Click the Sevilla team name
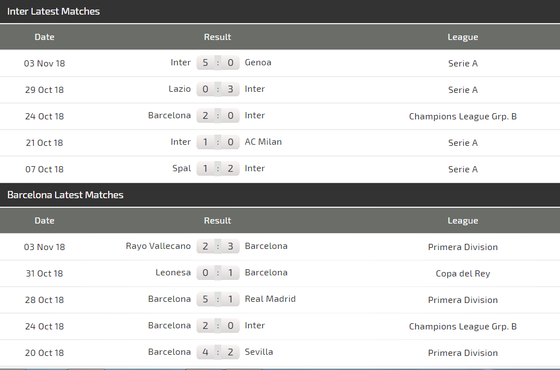 [x=259, y=352]
